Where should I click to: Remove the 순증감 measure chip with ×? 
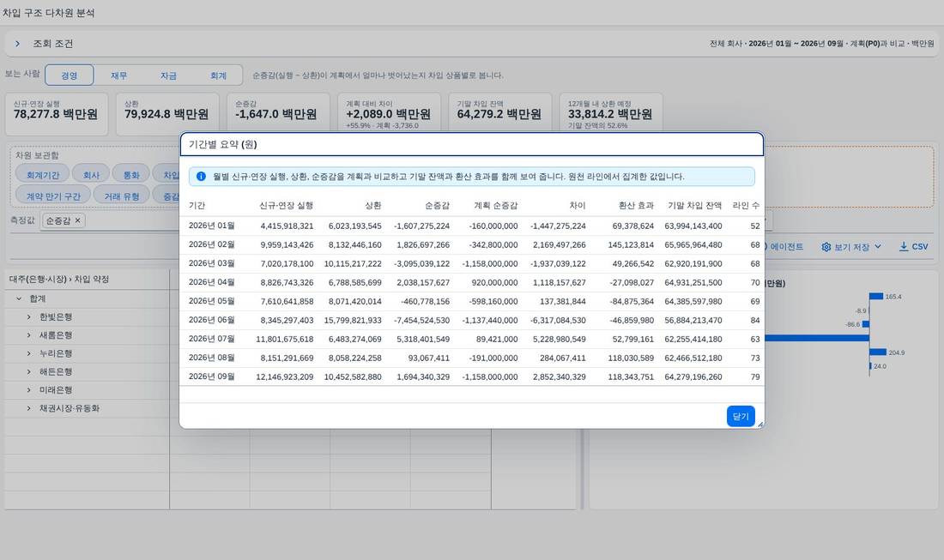click(x=77, y=220)
